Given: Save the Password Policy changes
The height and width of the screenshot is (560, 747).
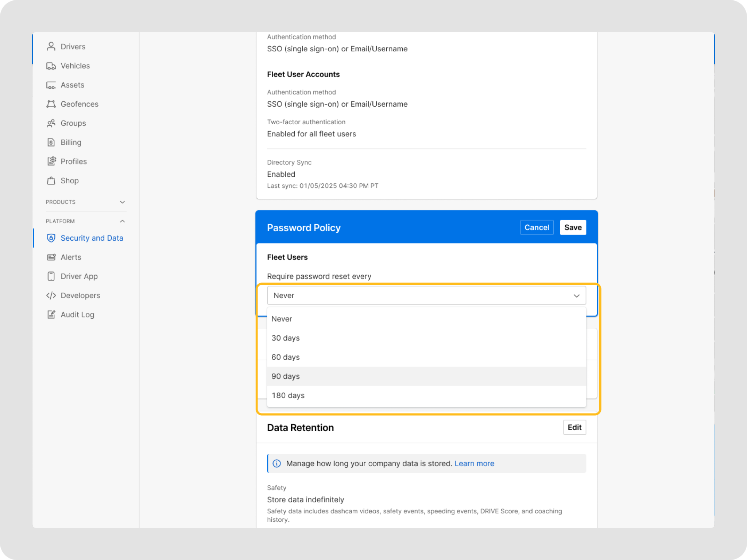Looking at the screenshot, I should point(573,227).
